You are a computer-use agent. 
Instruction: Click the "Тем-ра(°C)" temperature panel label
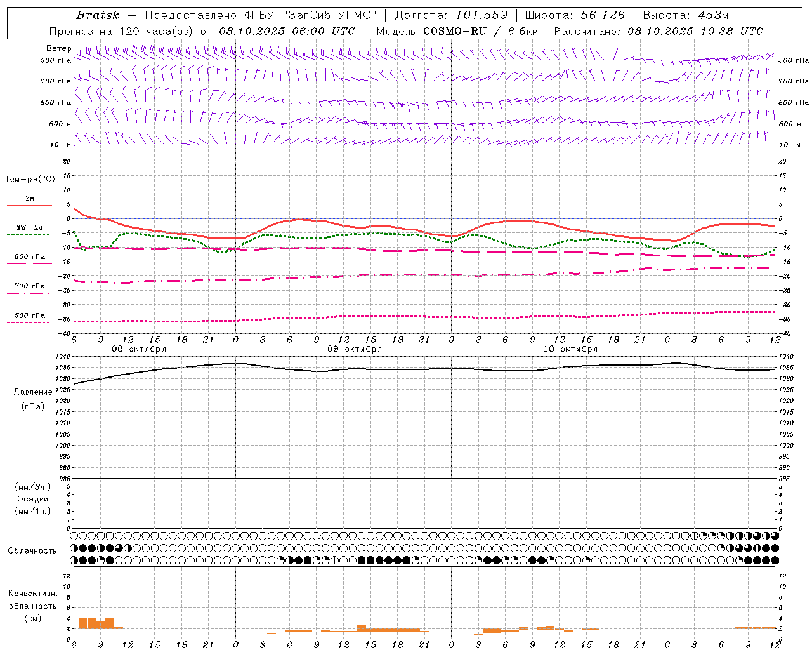pos(30,180)
